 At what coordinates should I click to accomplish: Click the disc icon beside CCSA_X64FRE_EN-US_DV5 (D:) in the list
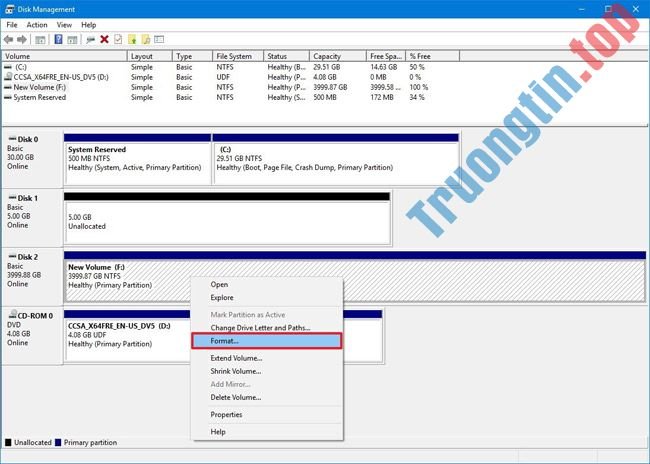click(x=8, y=77)
